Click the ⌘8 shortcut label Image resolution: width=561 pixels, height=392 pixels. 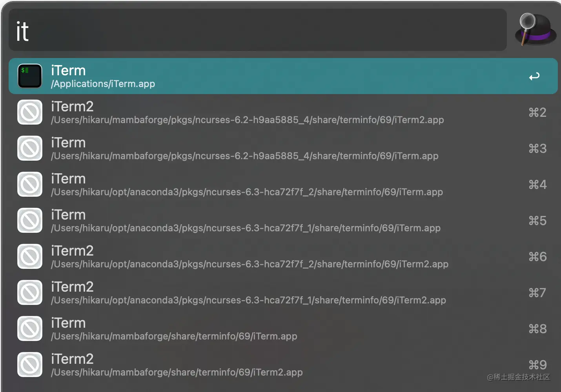[x=537, y=329]
